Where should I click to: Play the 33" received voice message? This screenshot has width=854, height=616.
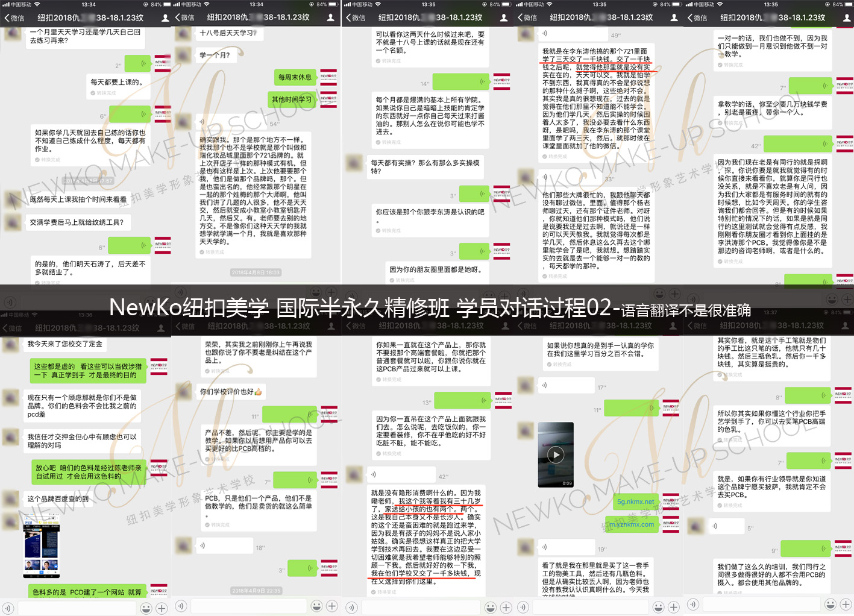[569, 177]
